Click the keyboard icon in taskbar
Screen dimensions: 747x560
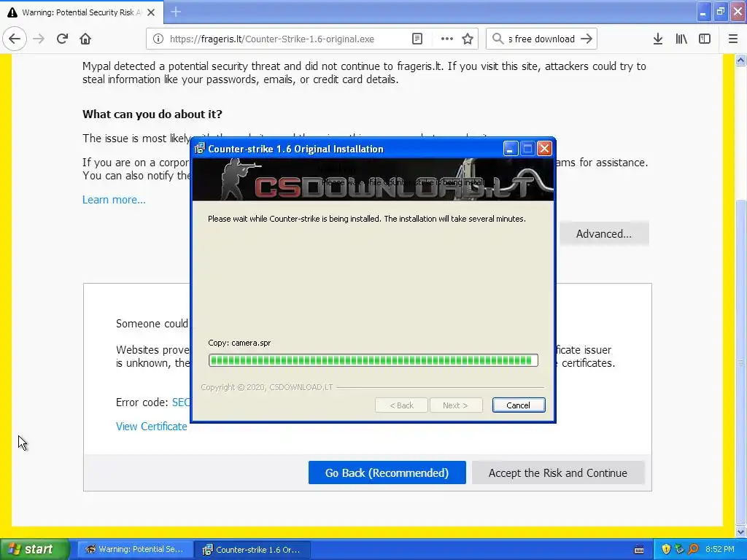pyautogui.click(x=639, y=550)
